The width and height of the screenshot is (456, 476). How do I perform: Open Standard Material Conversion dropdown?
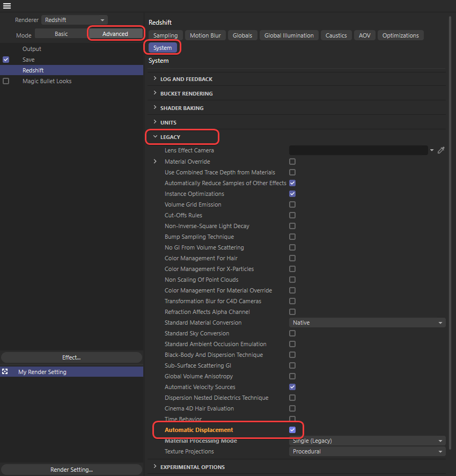[x=367, y=323]
